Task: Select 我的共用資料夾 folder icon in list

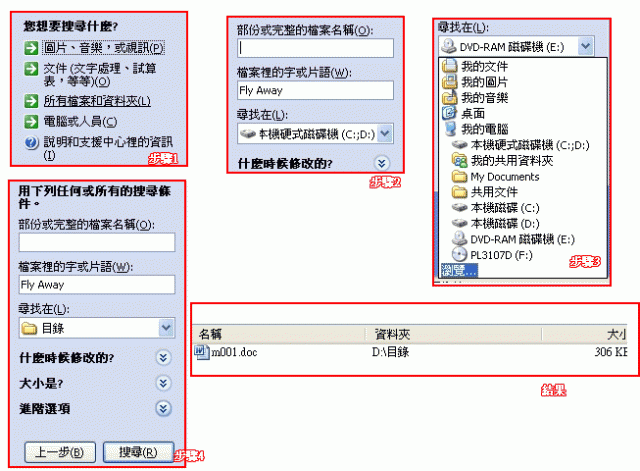Action: click(x=459, y=160)
